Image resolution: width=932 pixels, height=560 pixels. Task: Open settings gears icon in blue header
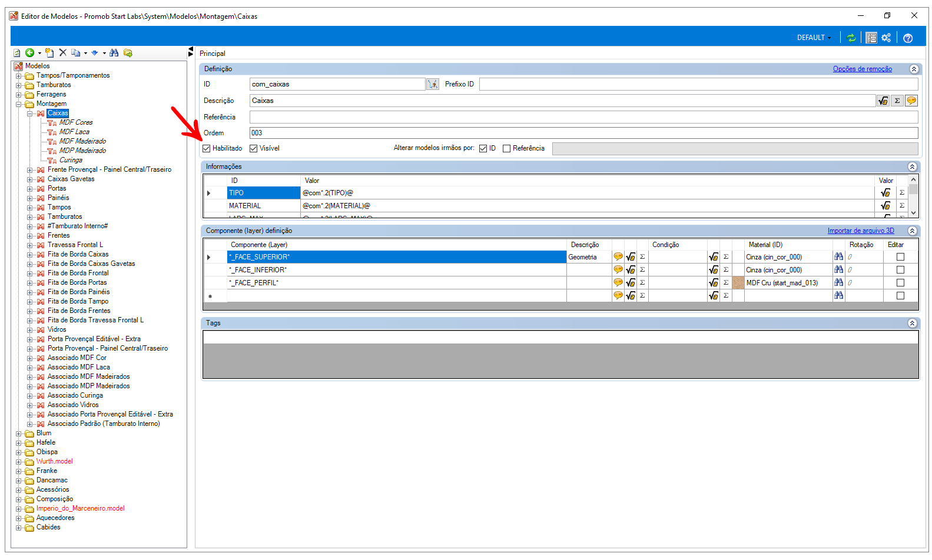pos(886,38)
